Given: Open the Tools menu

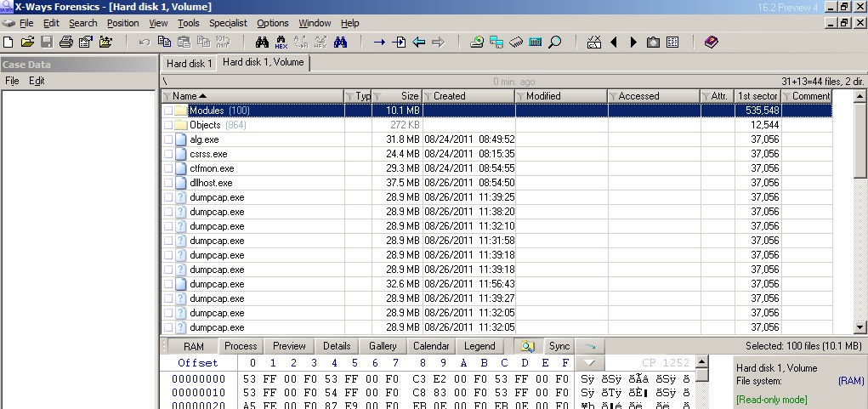Looking at the screenshot, I should tap(189, 23).
